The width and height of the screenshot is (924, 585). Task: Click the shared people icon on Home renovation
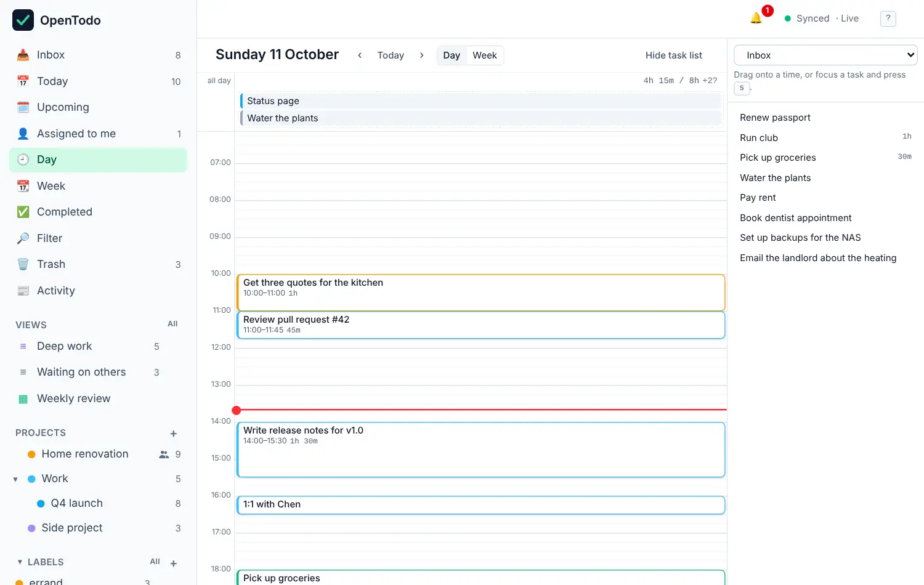pyautogui.click(x=164, y=454)
